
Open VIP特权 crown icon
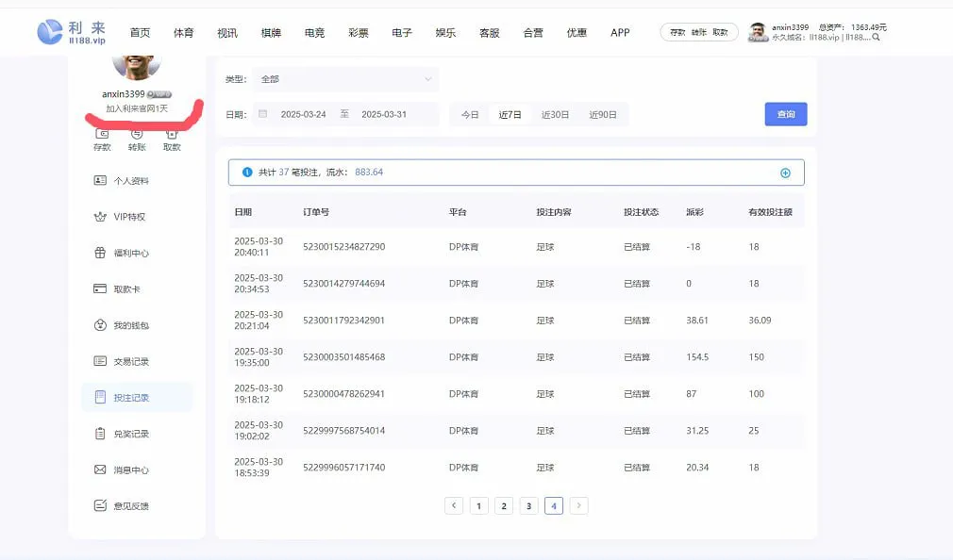pyautogui.click(x=100, y=217)
